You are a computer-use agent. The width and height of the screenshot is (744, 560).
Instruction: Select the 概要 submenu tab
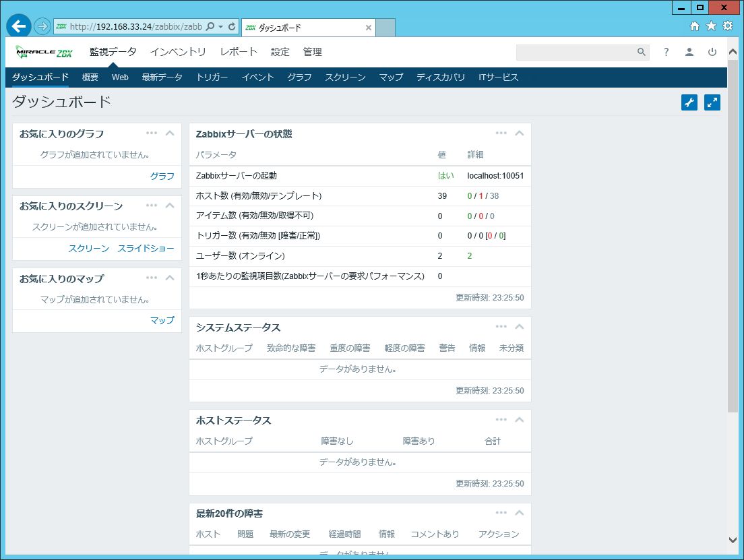tap(90, 77)
